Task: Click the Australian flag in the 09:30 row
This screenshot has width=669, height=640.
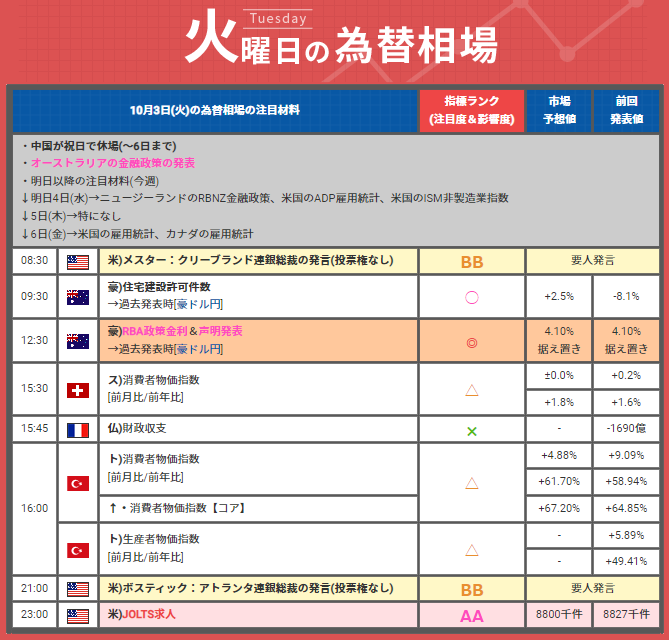Action: pyautogui.click(x=78, y=297)
